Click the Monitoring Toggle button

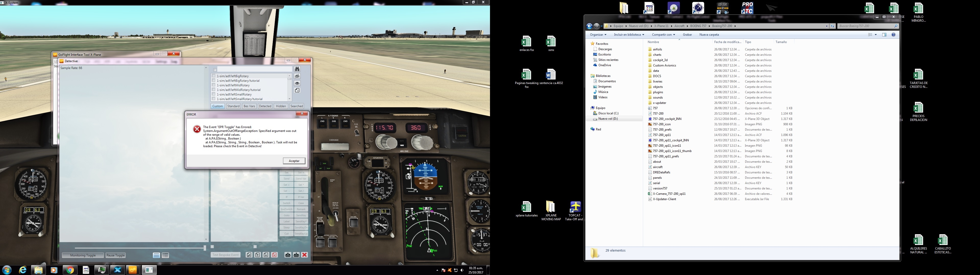tap(83, 255)
